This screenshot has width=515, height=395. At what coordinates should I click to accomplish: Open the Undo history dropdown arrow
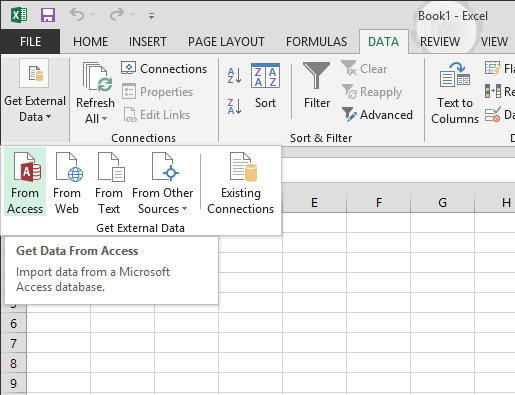coord(93,15)
